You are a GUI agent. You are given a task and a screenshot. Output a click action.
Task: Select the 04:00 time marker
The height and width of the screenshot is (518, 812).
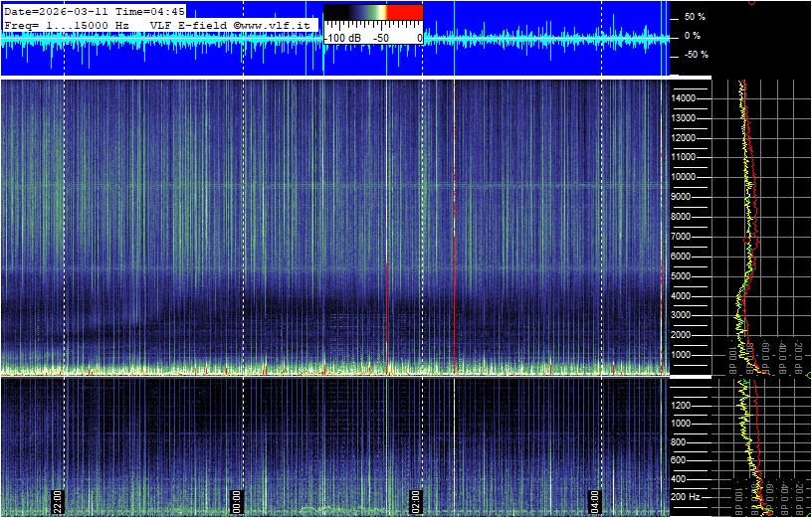point(594,499)
